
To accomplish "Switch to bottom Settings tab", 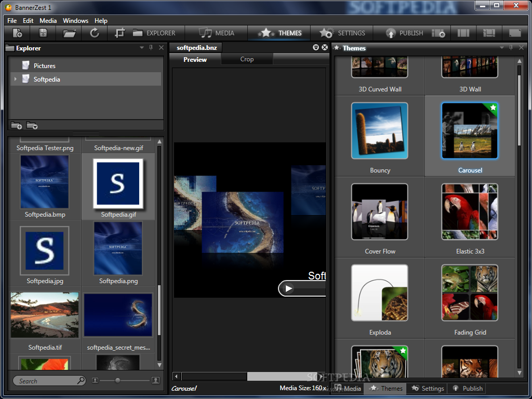I will coord(428,389).
